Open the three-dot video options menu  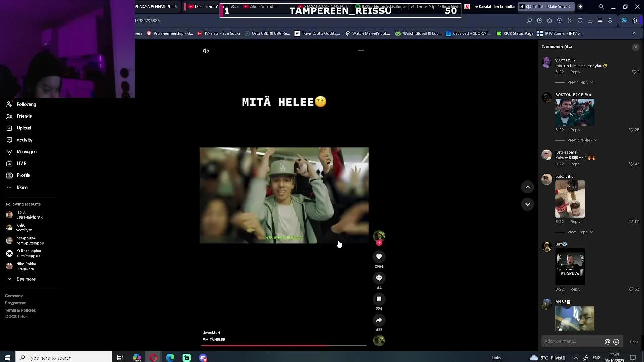pyautogui.click(x=361, y=51)
